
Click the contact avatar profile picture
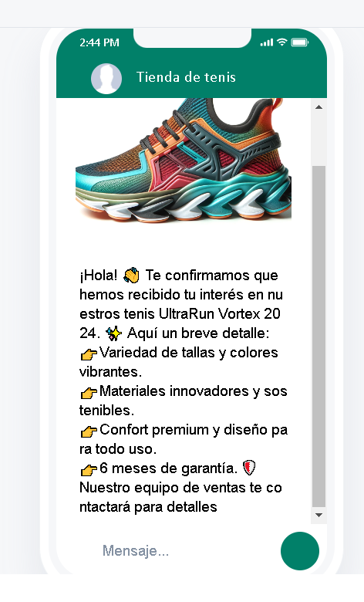pyautogui.click(x=106, y=79)
